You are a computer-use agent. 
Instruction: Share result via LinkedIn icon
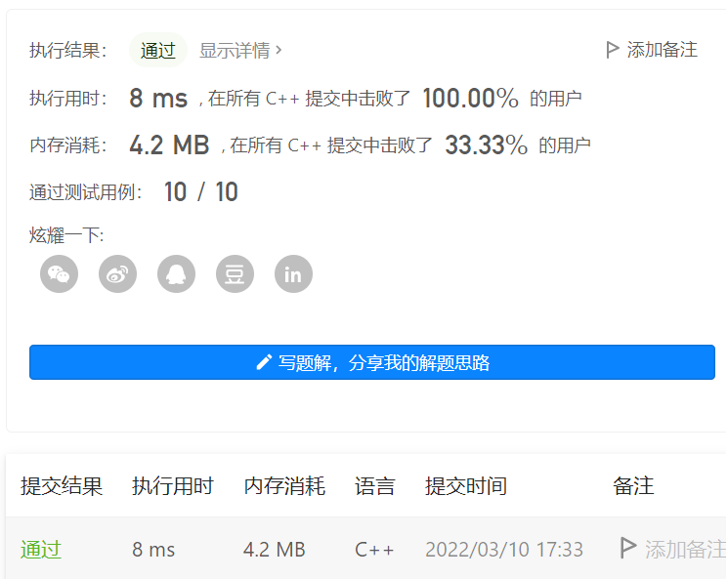coord(293,273)
